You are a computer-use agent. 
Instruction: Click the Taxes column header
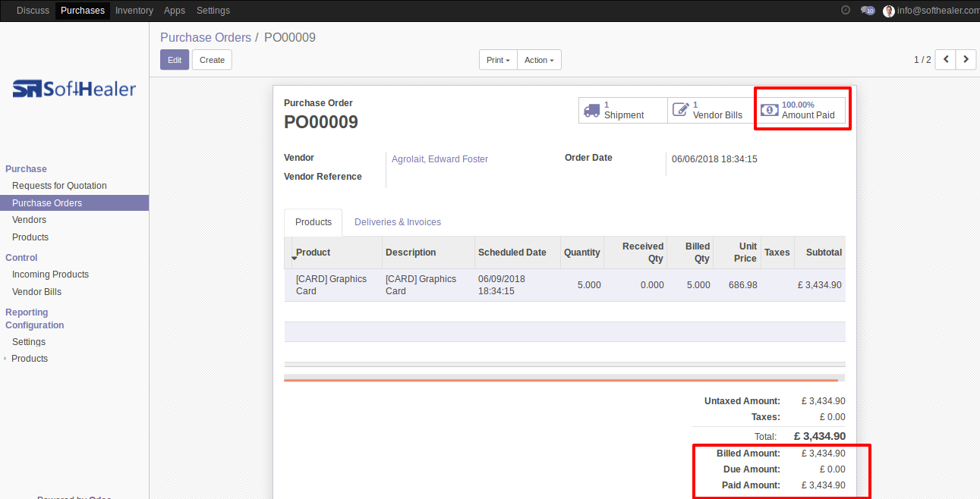click(777, 253)
